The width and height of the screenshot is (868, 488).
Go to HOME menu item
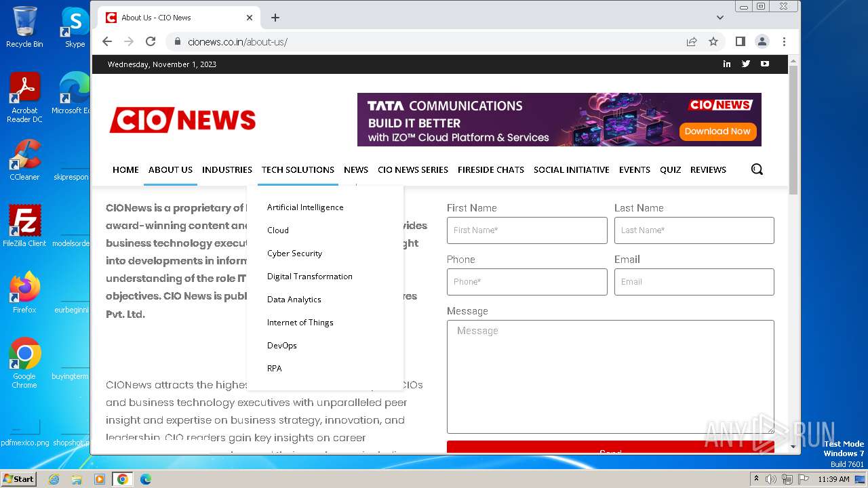[125, 169]
